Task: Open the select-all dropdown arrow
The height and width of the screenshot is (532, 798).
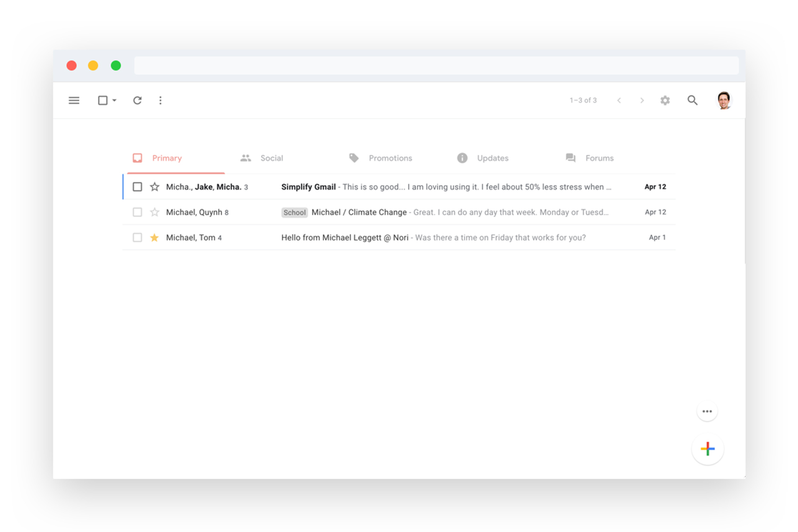Action: tap(114, 100)
